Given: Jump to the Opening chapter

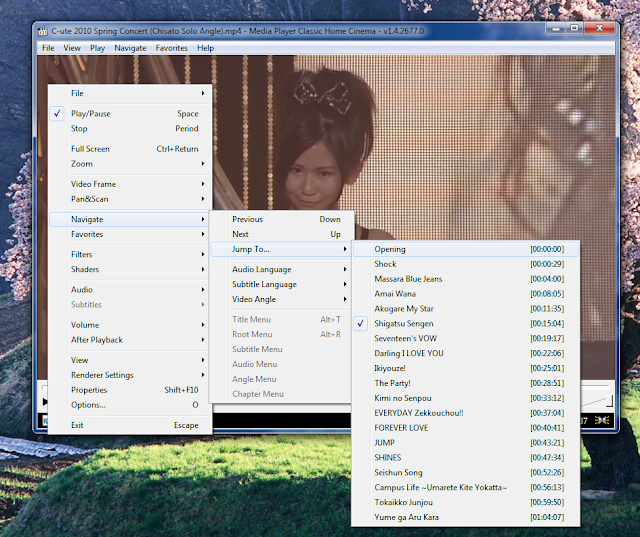Looking at the screenshot, I should [x=466, y=249].
